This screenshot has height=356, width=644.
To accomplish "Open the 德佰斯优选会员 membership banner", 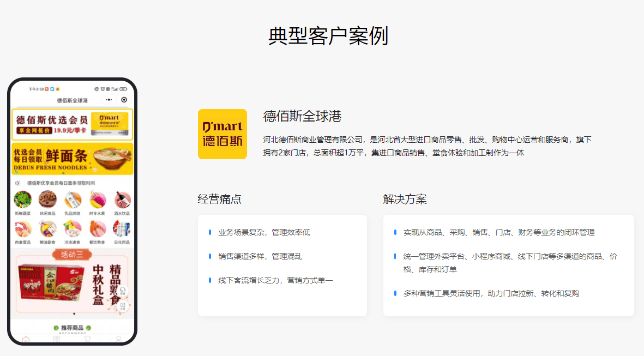I will pyautogui.click(x=73, y=124).
